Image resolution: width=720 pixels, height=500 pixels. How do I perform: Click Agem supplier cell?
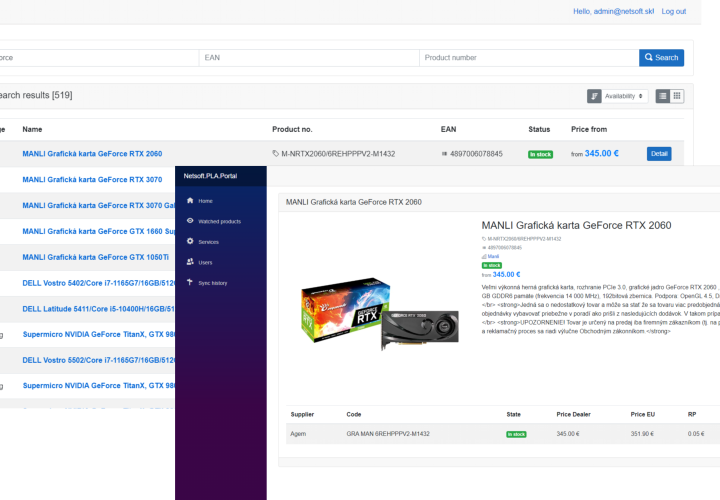coord(298,434)
